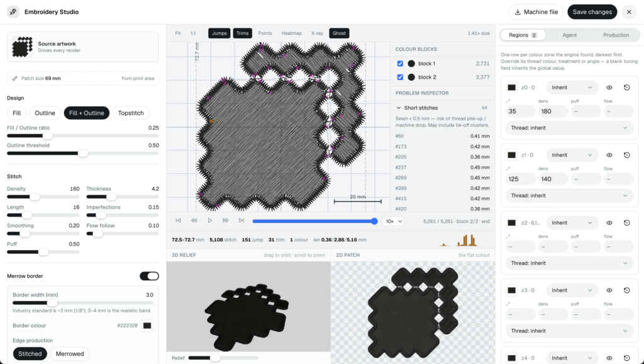Image resolution: width=644 pixels, height=364 pixels.
Task: Click the stitch length histogram
Action: (x=458, y=240)
